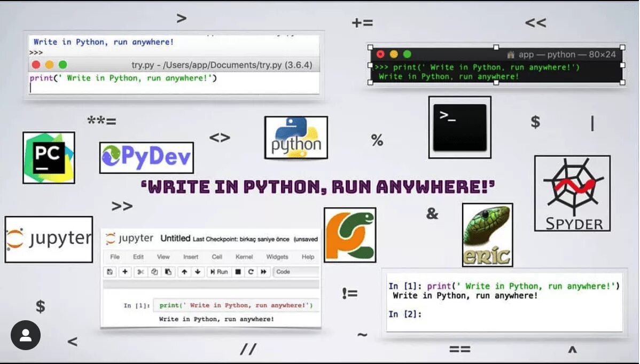Image resolution: width=640 pixels, height=364 pixels.
Task: Open the View menu in Jupyter
Action: click(x=163, y=257)
